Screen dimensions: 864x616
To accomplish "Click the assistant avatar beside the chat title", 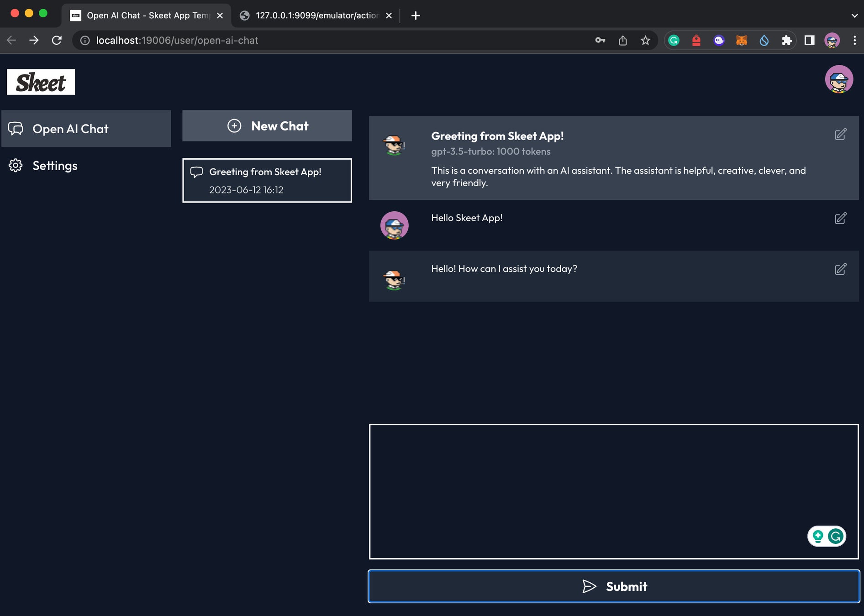I will (x=394, y=146).
